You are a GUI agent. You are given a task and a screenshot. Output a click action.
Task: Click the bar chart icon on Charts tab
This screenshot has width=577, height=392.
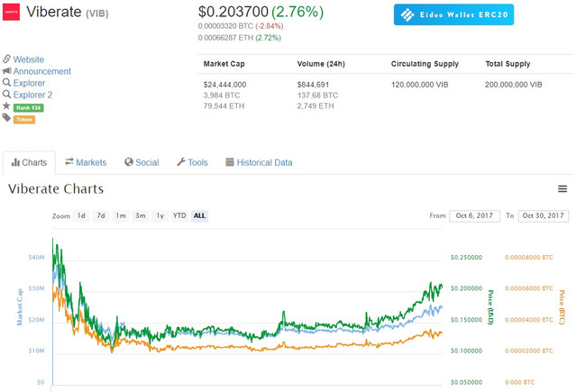point(15,162)
